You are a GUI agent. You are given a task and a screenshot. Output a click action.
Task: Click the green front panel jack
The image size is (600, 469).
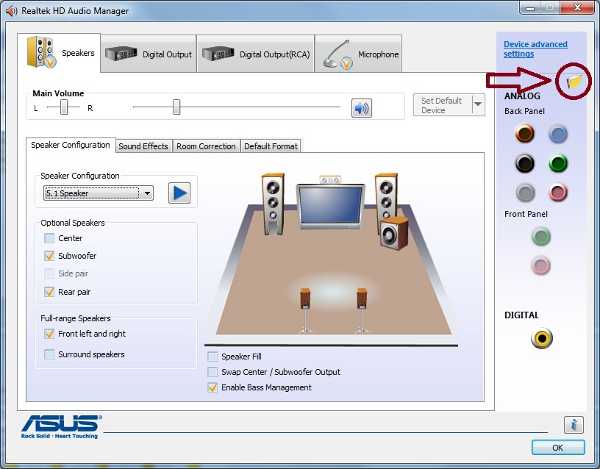[x=541, y=236]
